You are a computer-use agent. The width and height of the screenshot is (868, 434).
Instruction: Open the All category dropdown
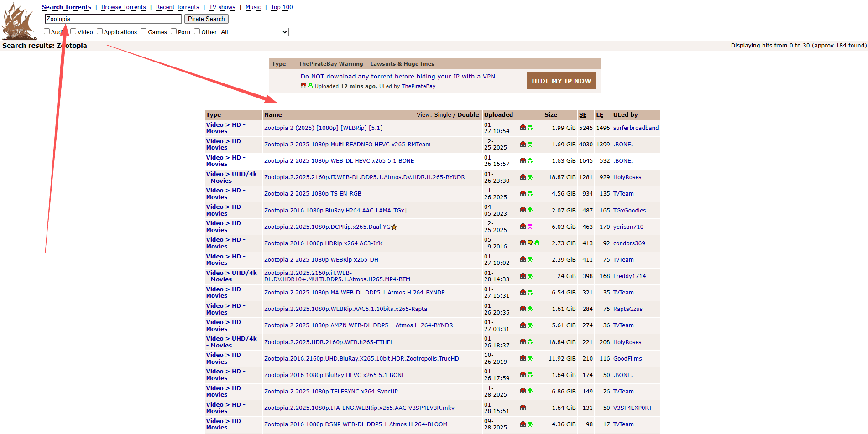[x=254, y=32]
